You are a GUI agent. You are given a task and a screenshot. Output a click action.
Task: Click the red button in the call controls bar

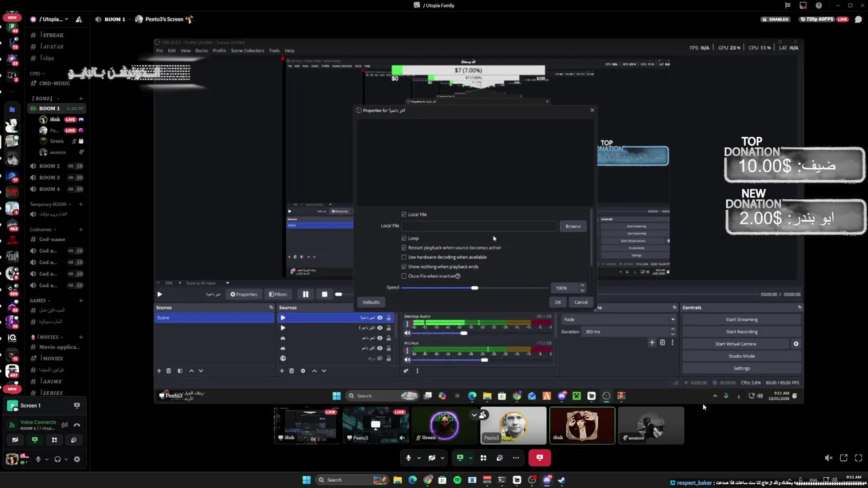(540, 457)
